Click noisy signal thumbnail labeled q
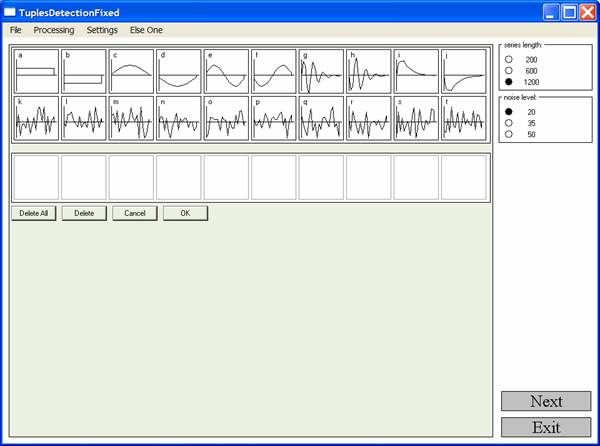 [321, 118]
